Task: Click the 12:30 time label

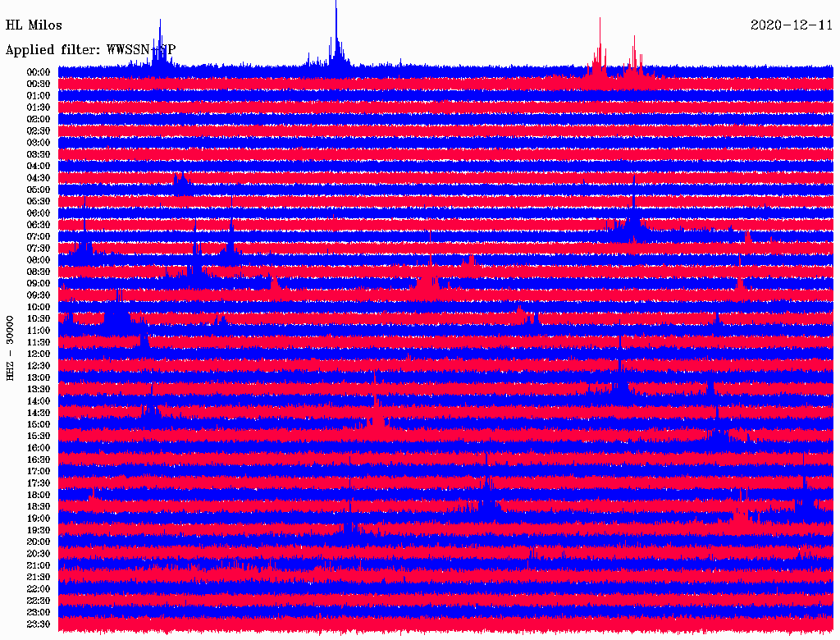Action: point(39,366)
